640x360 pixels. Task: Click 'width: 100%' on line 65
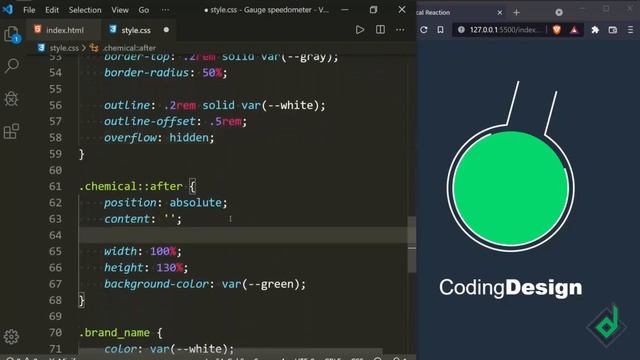pyautogui.click(x=142, y=251)
